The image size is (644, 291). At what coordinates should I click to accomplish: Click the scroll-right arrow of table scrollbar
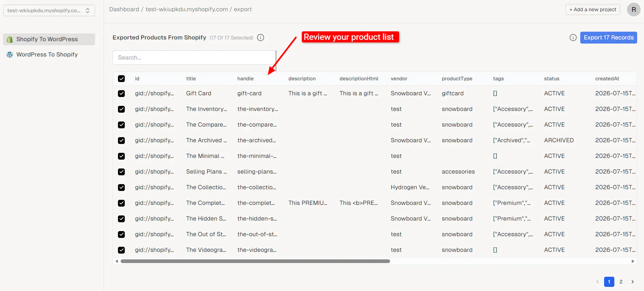[633, 261]
